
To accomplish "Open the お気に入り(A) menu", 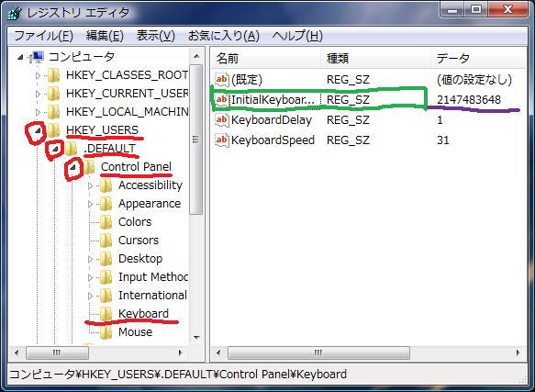I will (x=224, y=36).
